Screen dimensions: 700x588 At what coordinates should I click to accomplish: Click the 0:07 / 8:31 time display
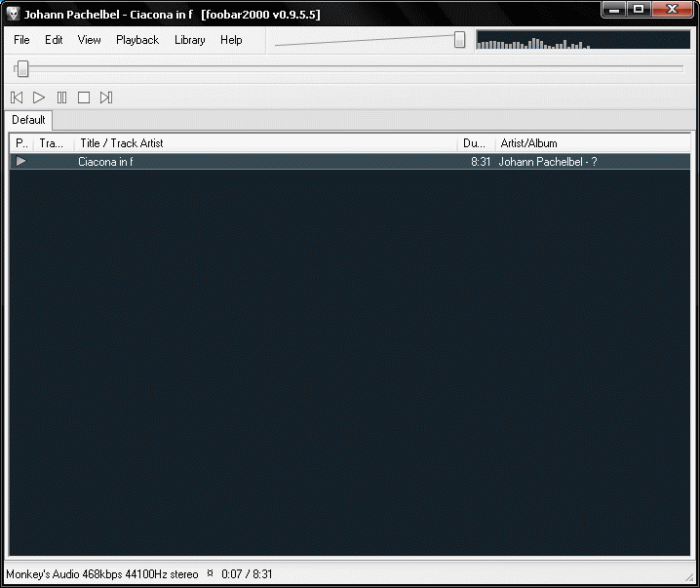(x=247, y=574)
